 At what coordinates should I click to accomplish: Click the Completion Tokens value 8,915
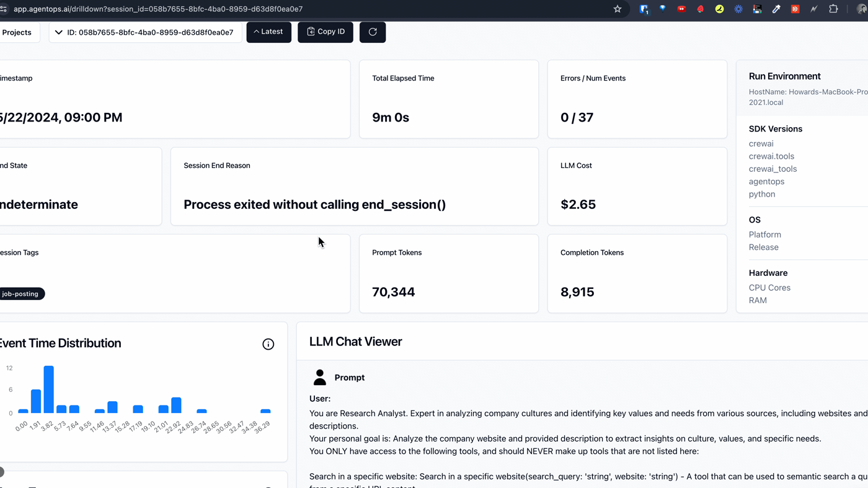tap(577, 292)
